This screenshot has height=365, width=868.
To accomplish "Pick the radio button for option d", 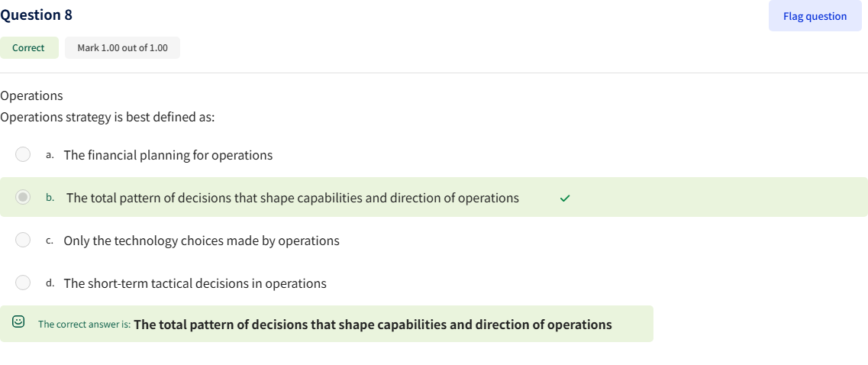I will click(24, 283).
